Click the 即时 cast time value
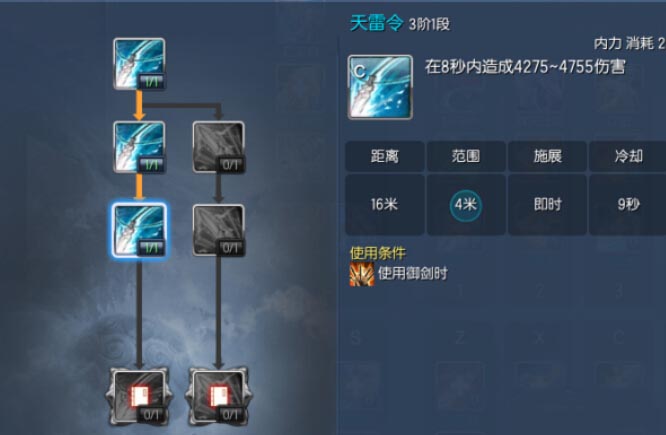Viewport: 666px width, 435px height. [x=547, y=205]
